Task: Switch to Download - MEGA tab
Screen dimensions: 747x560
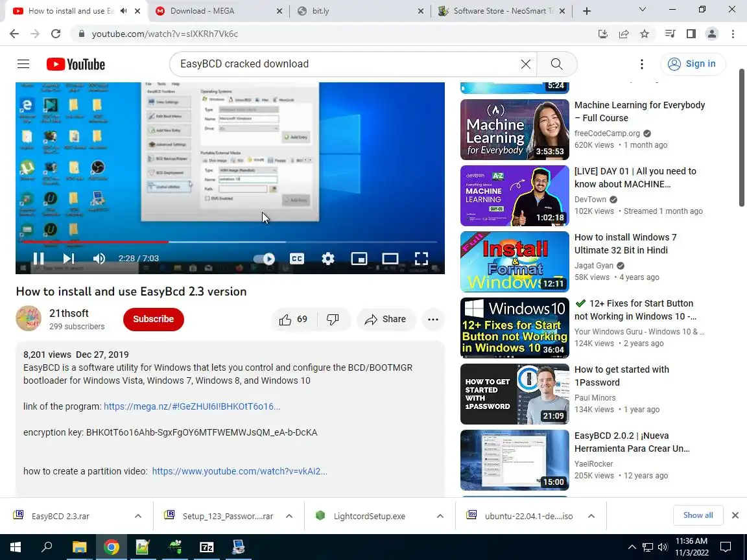Action: pos(218,11)
